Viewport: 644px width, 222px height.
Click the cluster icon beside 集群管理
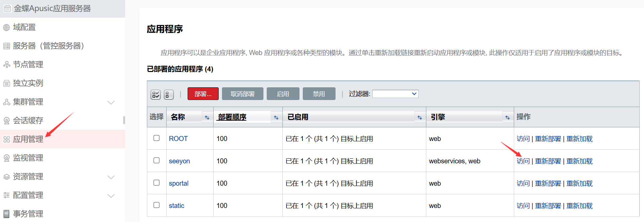6,102
